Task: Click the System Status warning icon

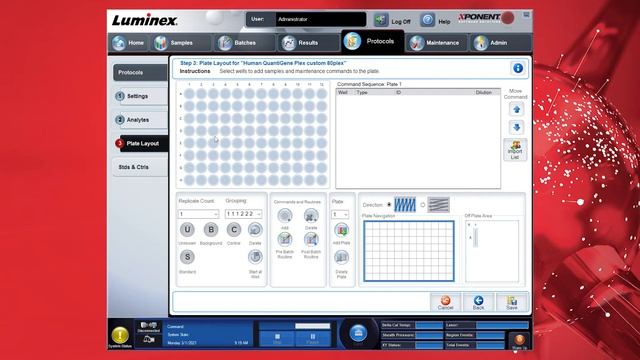Action: (x=120, y=336)
